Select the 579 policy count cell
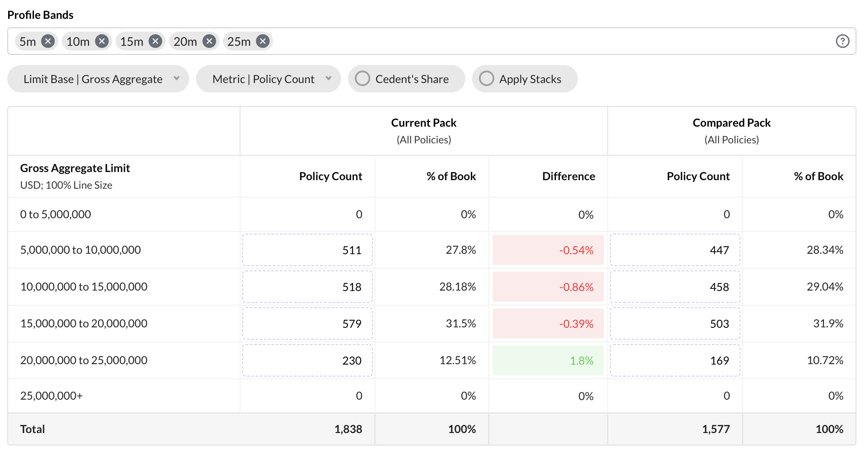This screenshot has width=868, height=457. click(x=307, y=323)
